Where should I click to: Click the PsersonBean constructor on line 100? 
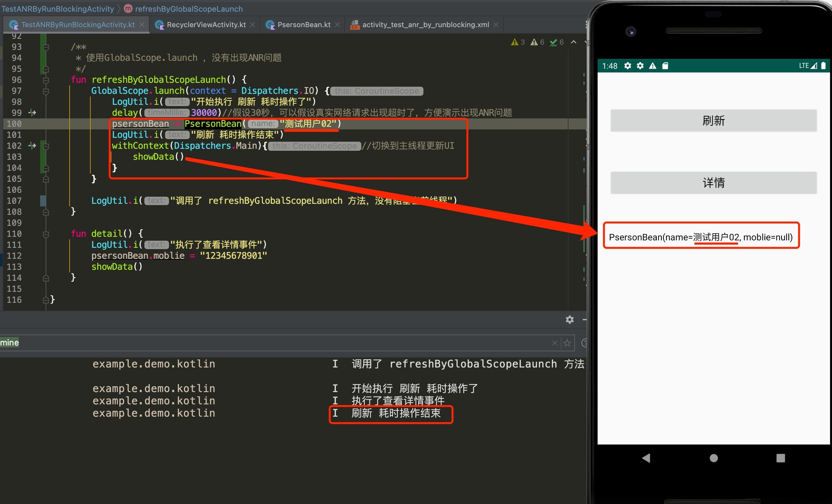pos(213,124)
